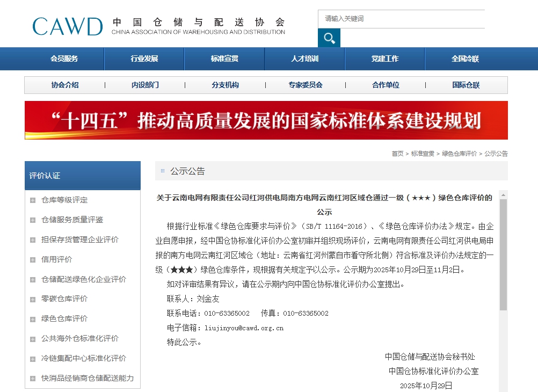Select 会员服务 in the navigation bar
This screenshot has width=538, height=392.
[64, 59]
